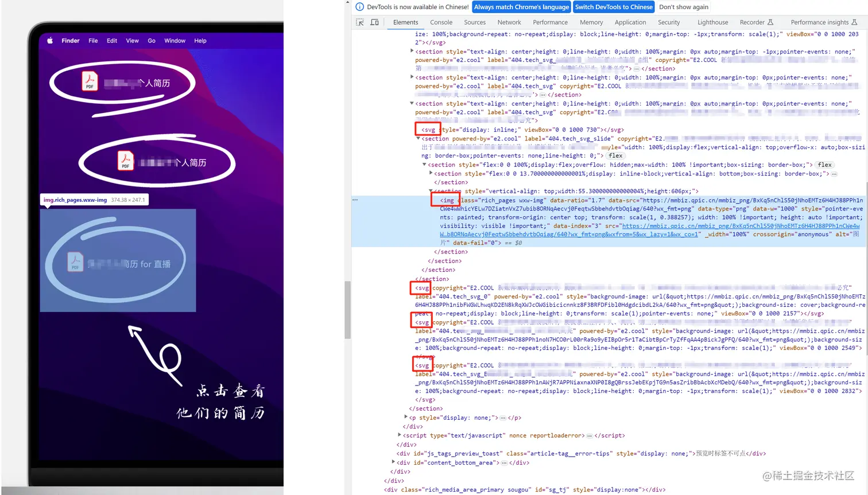
Task: Activate the inspect element picker icon
Action: pos(360,22)
